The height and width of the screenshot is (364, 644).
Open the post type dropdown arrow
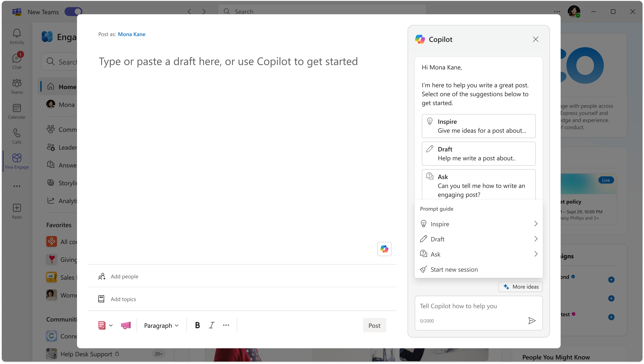tap(111, 325)
